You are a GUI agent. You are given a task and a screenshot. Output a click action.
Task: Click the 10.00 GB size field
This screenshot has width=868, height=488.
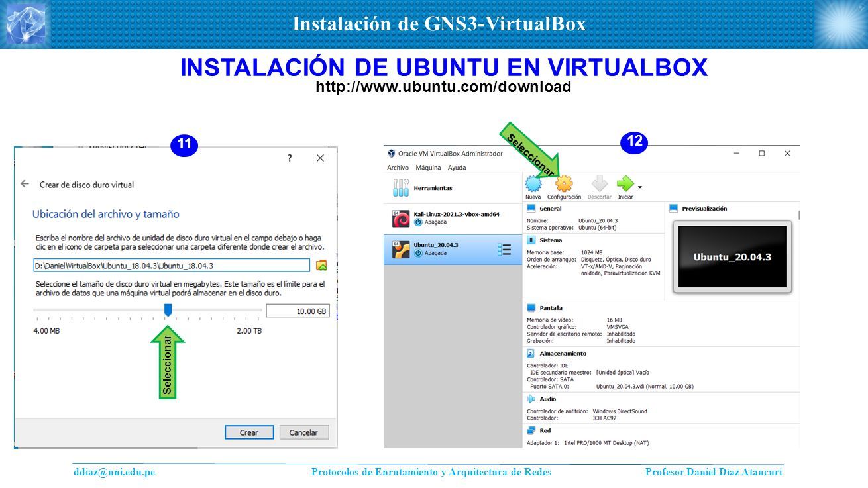pyautogui.click(x=298, y=311)
